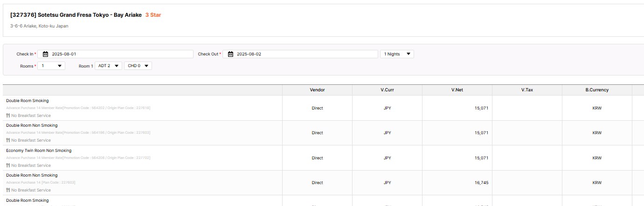Click the Check Out calendar icon
Viewport: 644px width, 206px height.
[230, 54]
